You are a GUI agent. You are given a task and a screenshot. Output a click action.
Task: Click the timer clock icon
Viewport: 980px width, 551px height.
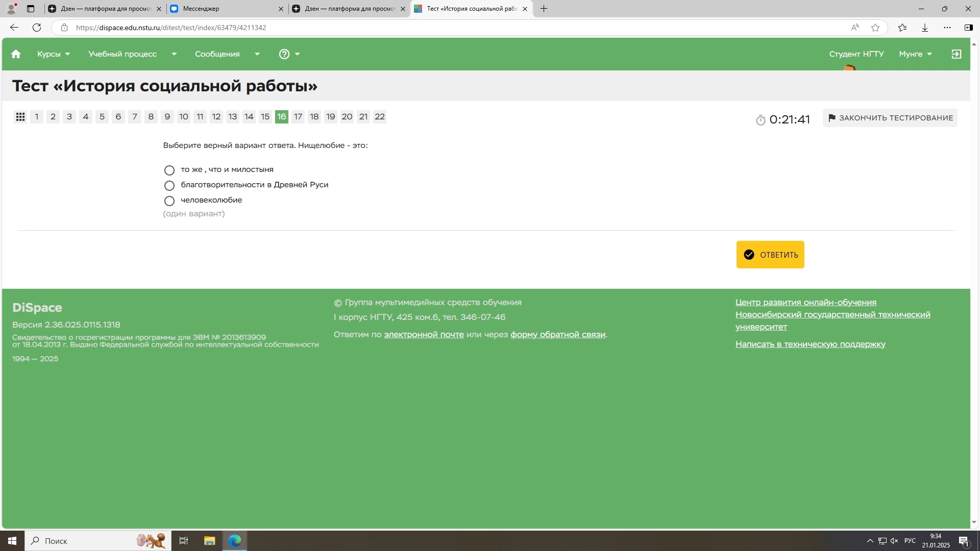[761, 120]
